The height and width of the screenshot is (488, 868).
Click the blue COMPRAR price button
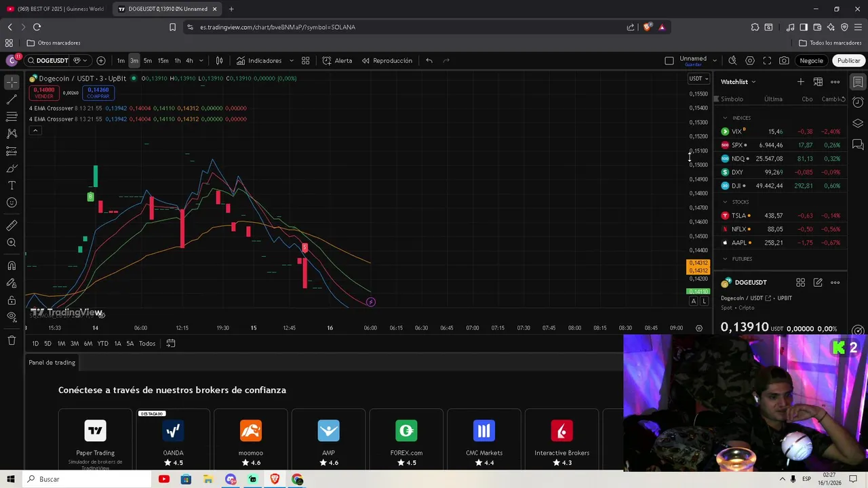[98, 93]
